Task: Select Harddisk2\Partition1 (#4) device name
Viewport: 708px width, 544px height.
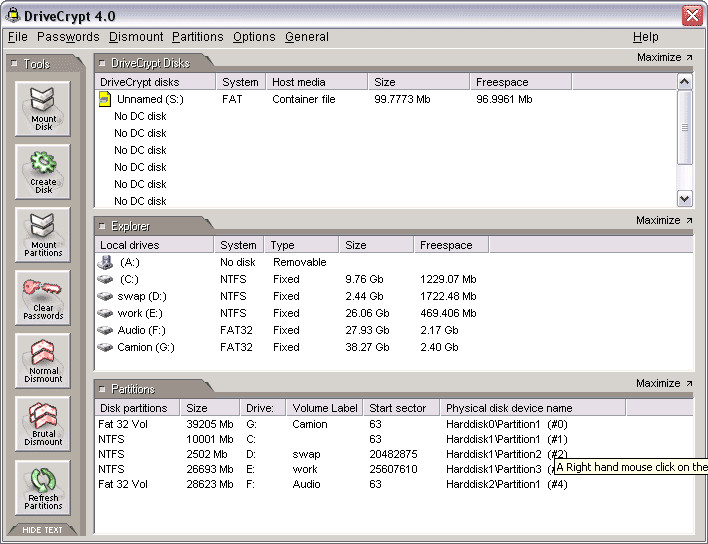Action: tap(506, 484)
